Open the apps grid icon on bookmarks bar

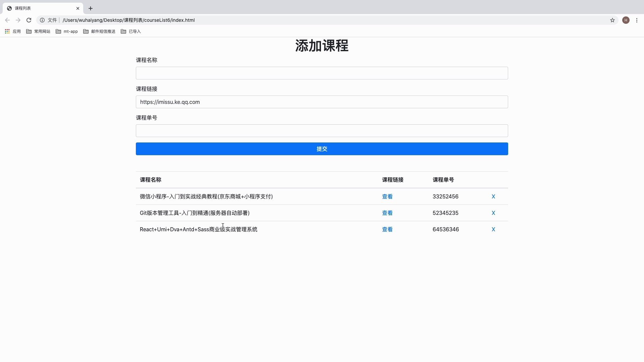click(7, 31)
